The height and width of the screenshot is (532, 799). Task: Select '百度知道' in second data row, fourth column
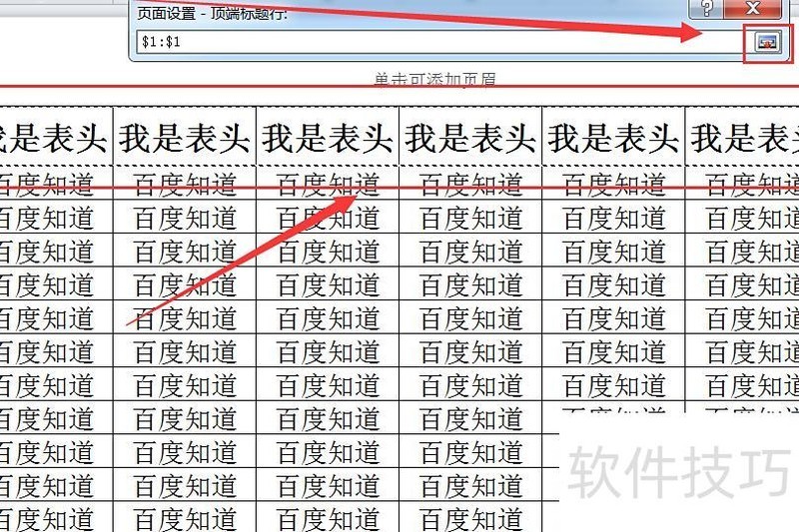470,218
